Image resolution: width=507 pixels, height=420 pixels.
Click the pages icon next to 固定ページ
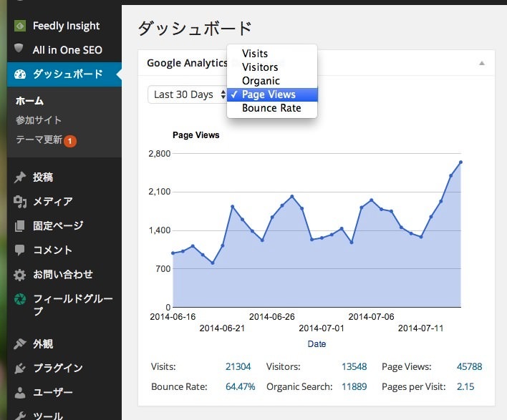tap(19, 226)
